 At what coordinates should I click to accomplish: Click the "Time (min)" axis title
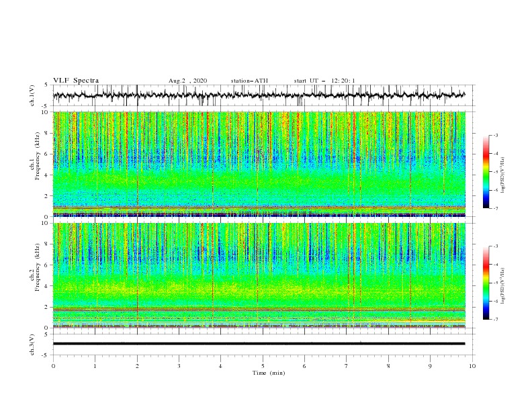[269, 373]
